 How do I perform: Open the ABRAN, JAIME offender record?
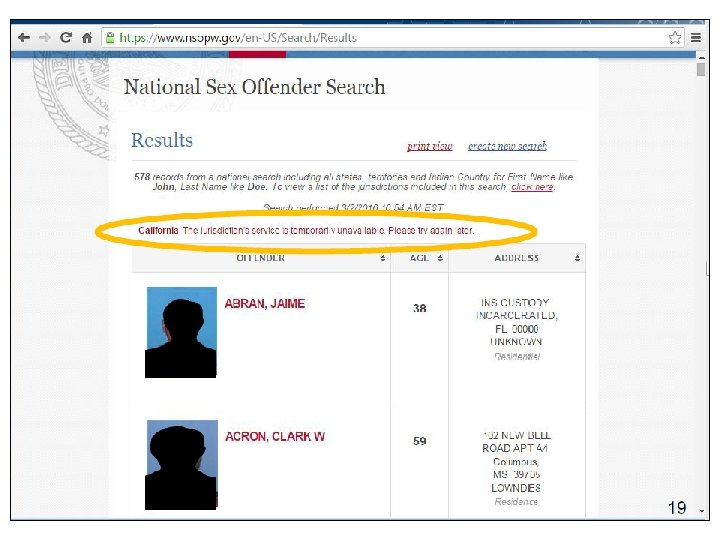264,304
